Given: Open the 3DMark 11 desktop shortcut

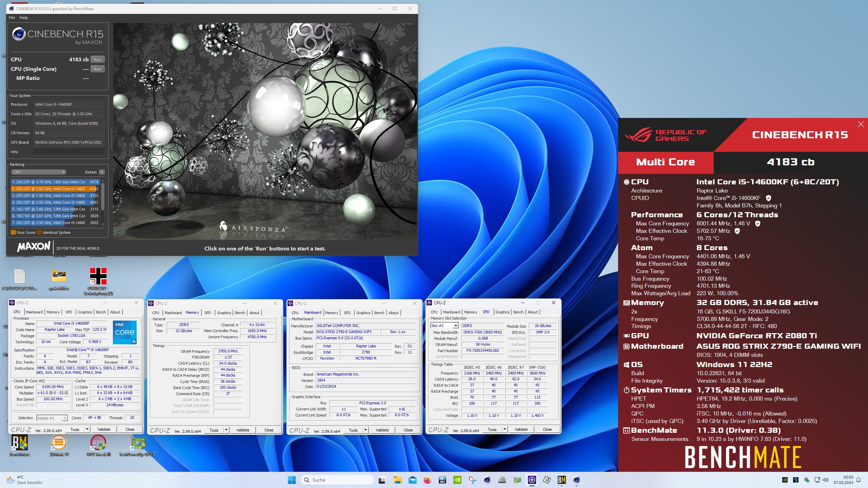Looking at the screenshot, I should [59, 445].
